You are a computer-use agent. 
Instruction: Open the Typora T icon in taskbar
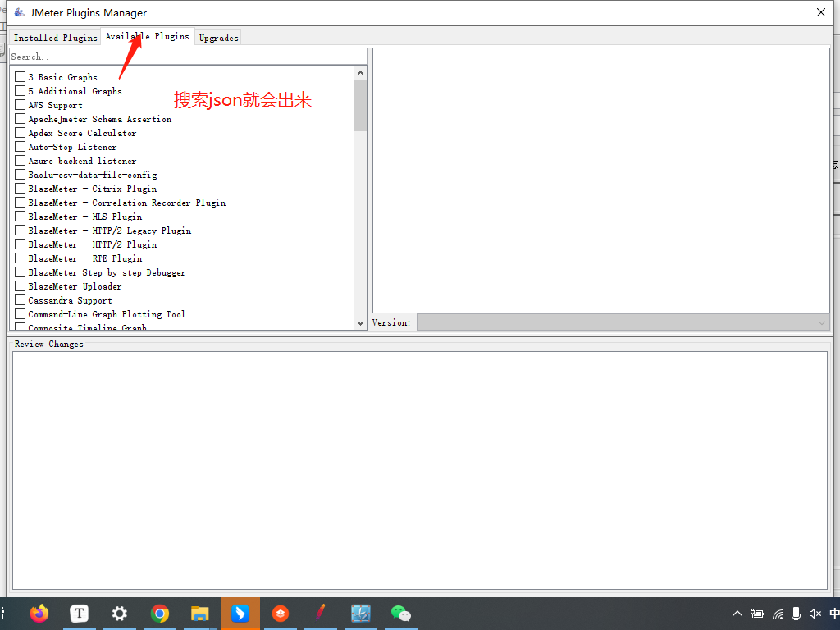point(80,614)
